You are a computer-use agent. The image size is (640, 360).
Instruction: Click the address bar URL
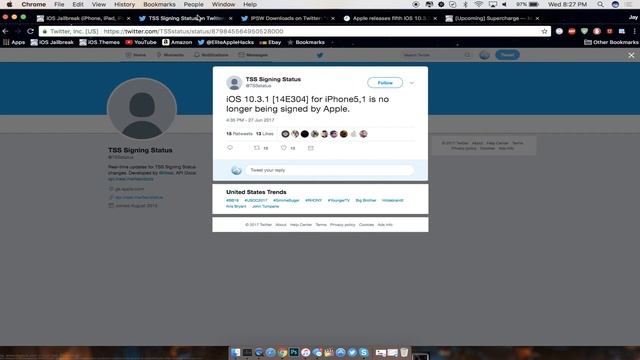pos(193,31)
